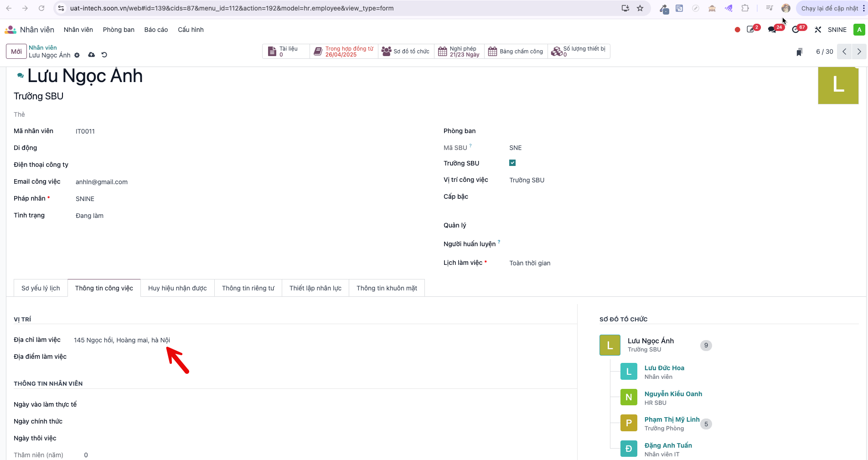The image size is (868, 460).
Task: Save record manually with cloud icon
Action: (x=92, y=55)
